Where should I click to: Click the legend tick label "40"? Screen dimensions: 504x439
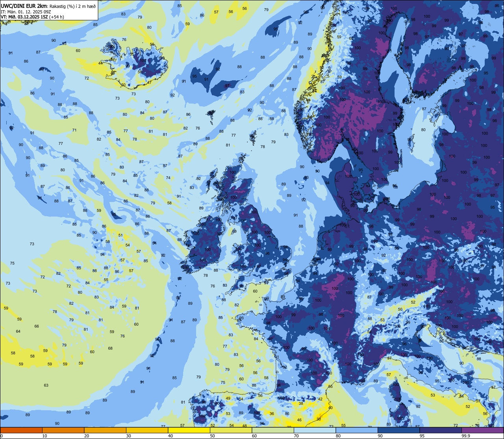tap(170, 436)
